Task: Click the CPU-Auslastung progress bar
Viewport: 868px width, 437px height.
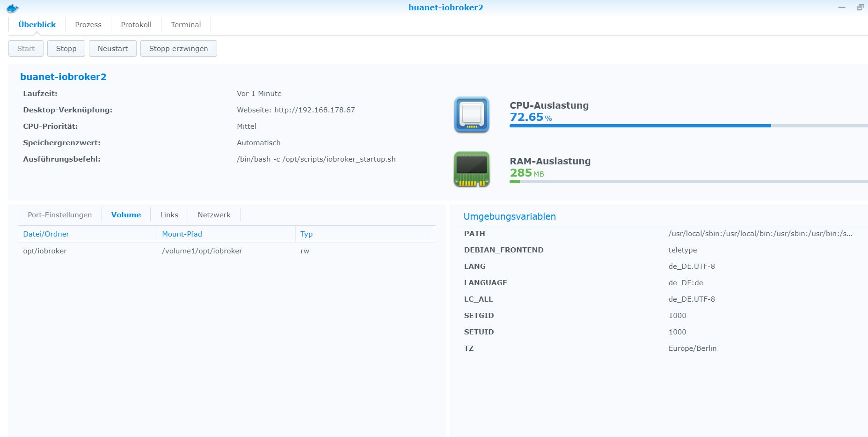Action: tap(688, 126)
